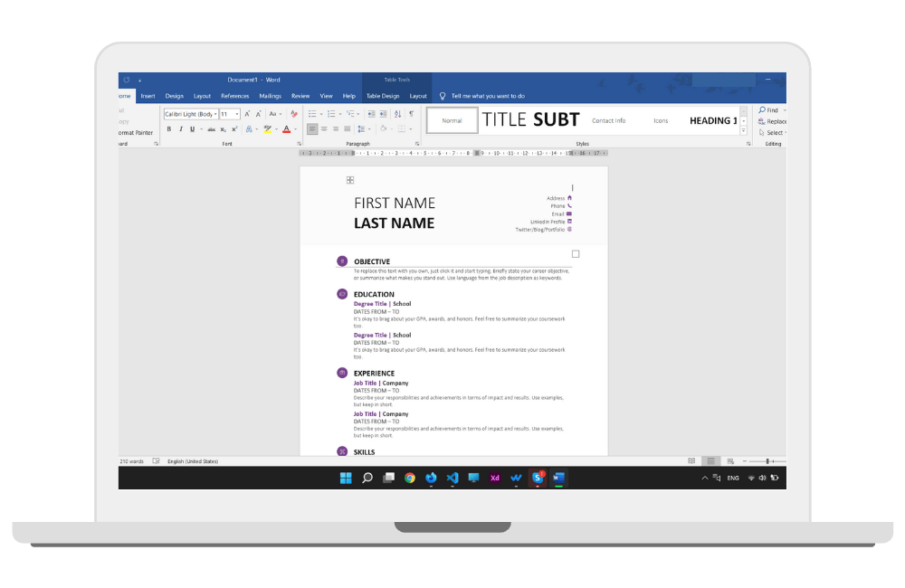Toggle show paragraph marks

tap(412, 114)
